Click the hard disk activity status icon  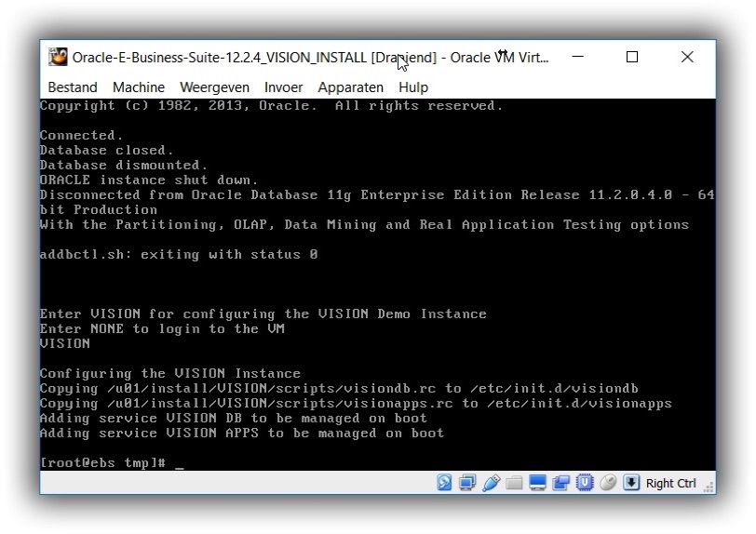coord(444,483)
